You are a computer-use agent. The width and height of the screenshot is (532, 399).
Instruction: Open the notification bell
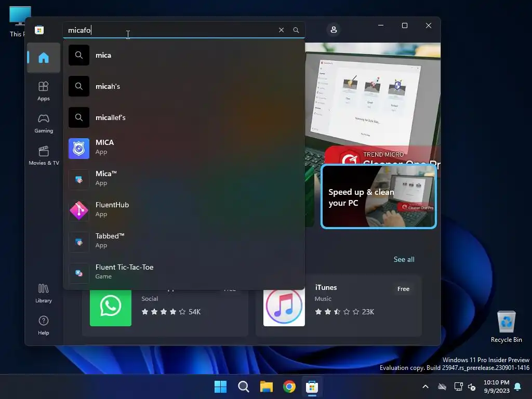point(518,387)
